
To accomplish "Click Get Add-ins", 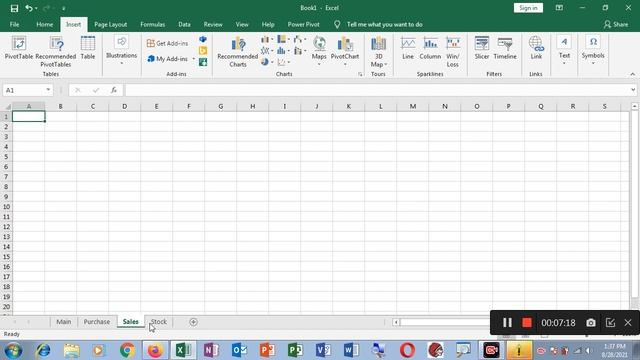I will click(x=168, y=43).
